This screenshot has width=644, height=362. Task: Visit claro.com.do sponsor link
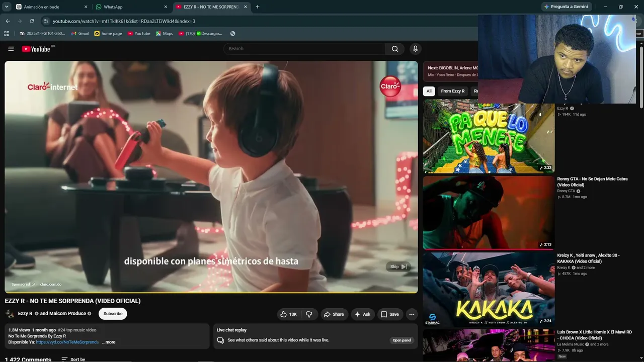click(x=51, y=285)
